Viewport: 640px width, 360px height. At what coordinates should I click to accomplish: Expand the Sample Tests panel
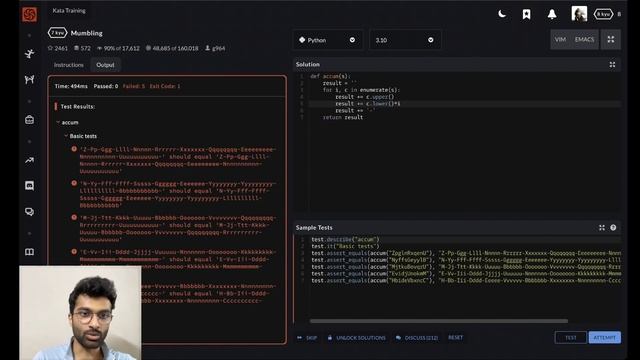click(602, 228)
